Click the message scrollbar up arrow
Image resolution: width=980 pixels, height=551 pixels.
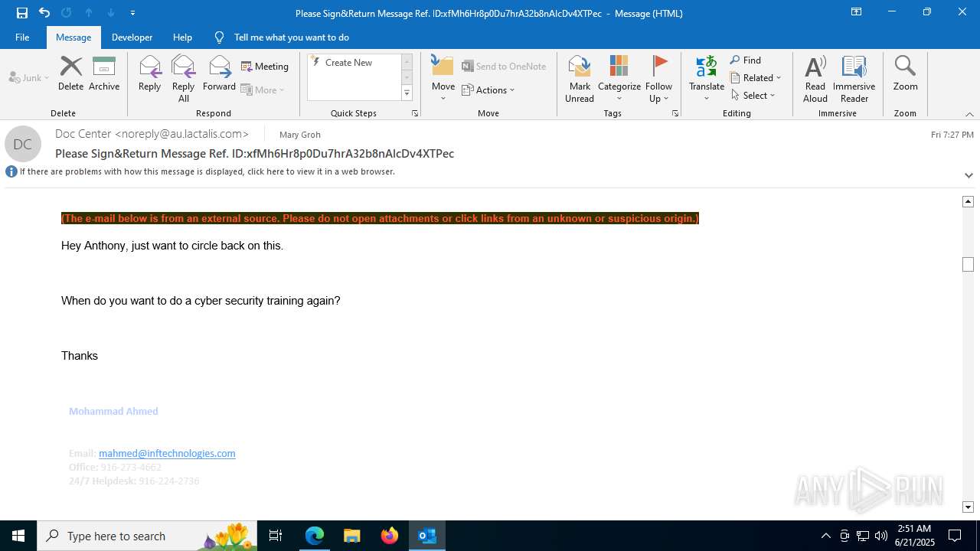[x=968, y=201]
